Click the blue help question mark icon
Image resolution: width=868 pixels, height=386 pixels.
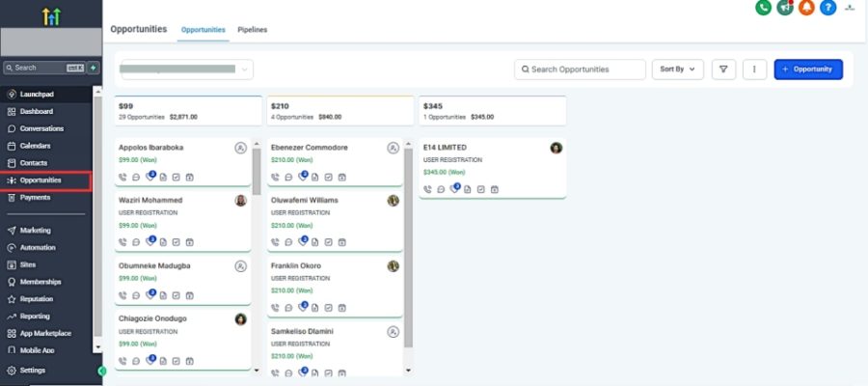[827, 8]
